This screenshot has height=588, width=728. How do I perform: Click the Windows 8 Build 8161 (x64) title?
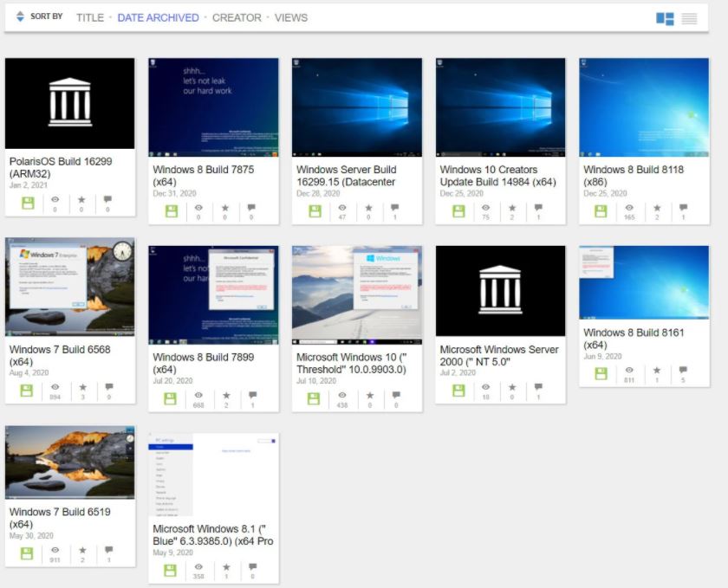pos(634,339)
